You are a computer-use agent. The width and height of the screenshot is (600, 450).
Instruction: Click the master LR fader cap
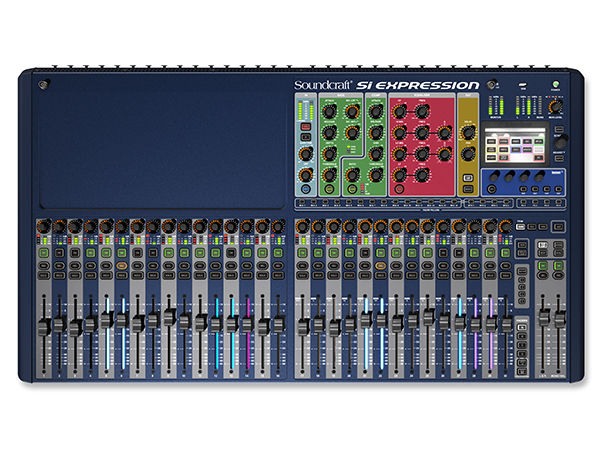pos(543,318)
